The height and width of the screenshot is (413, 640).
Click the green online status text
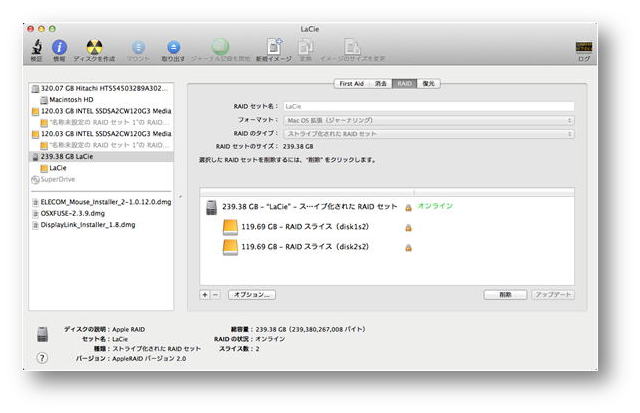[x=435, y=206]
